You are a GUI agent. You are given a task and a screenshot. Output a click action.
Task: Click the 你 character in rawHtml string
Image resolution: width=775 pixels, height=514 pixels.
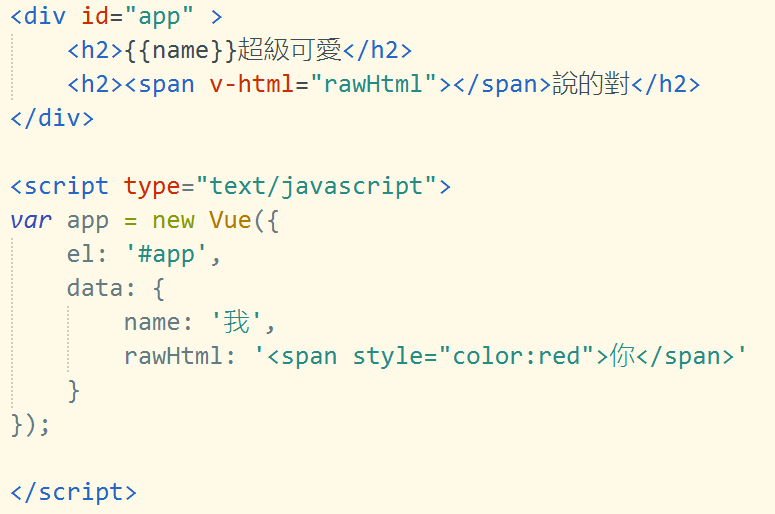(623, 355)
